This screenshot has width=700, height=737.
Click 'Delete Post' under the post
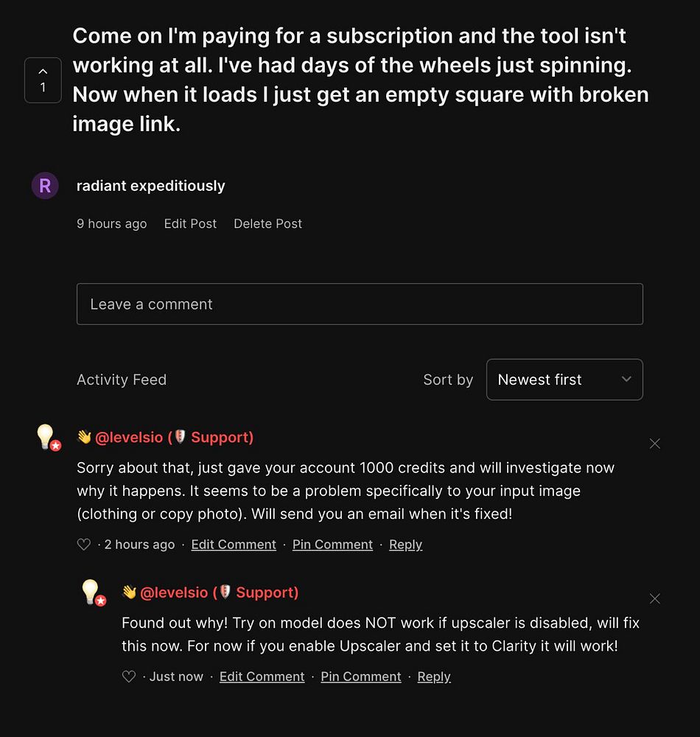point(267,224)
